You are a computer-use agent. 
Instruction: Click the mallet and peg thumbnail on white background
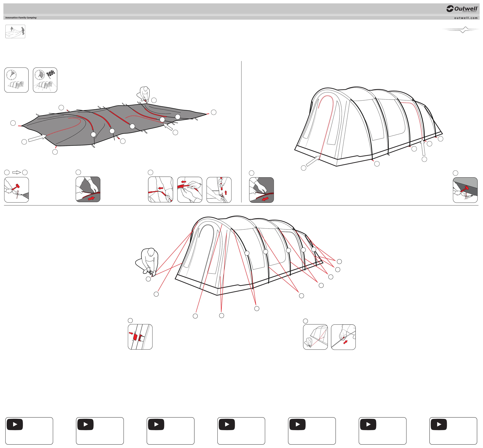point(17,190)
